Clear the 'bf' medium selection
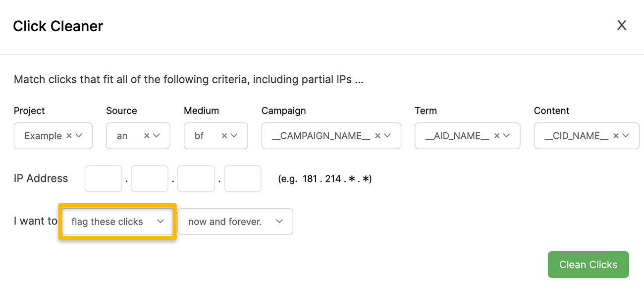644x291 pixels. coord(224,136)
